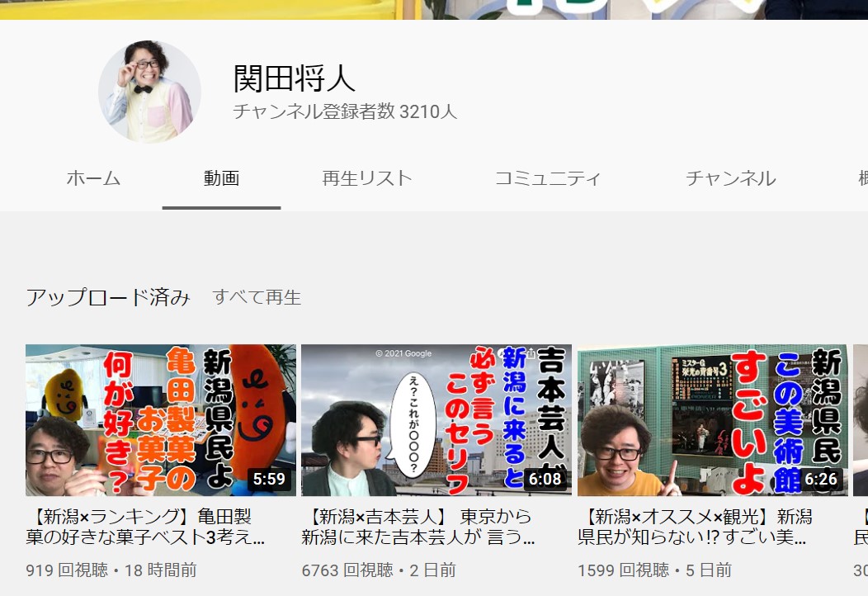Viewport: 868px width, 596px height.
Task: Select the 動画 tab
Action: coord(221,178)
